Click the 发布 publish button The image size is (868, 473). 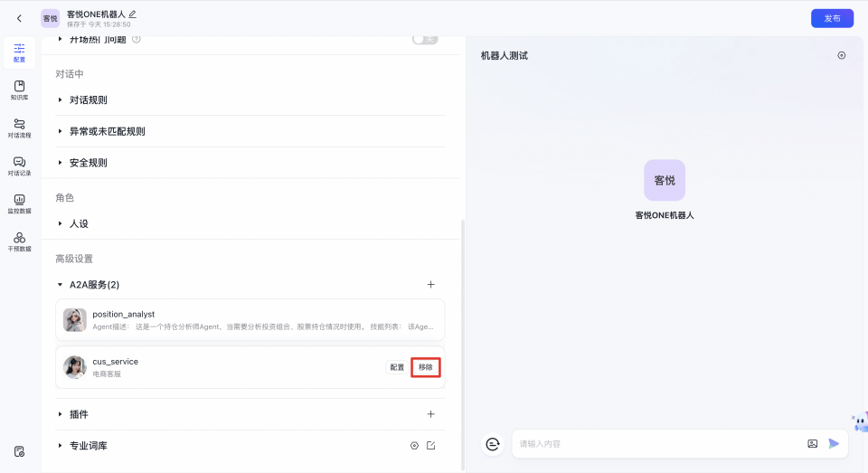tap(832, 18)
